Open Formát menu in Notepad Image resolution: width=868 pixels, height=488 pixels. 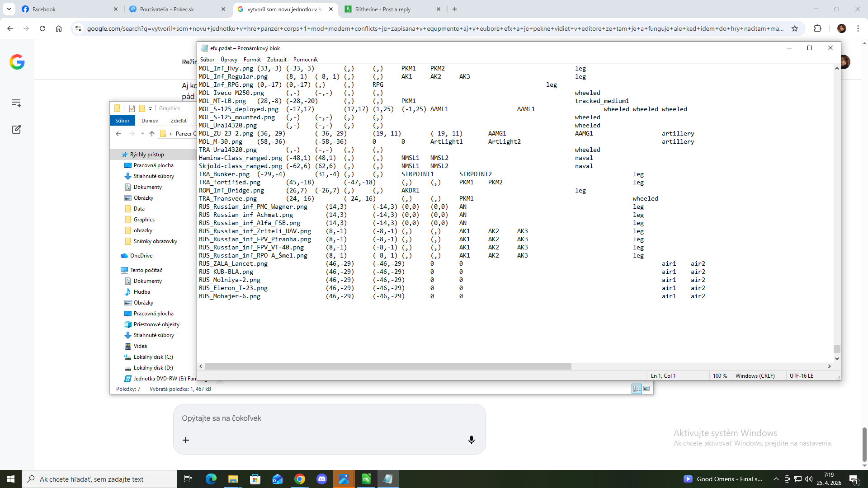click(252, 59)
